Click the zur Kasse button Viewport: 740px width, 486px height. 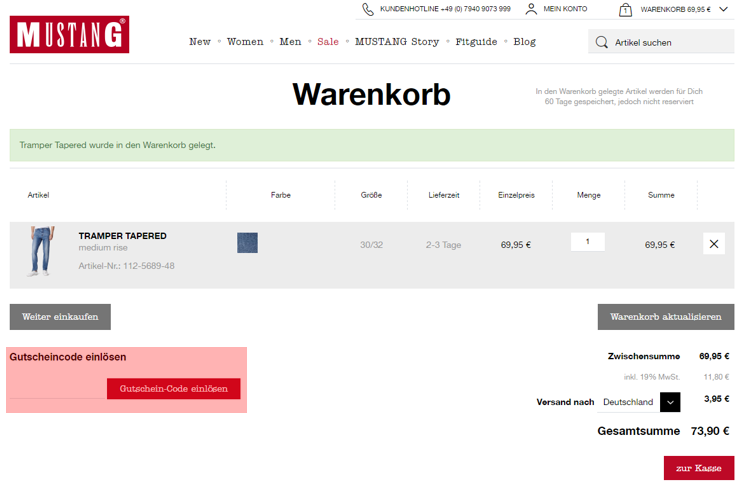(x=699, y=468)
